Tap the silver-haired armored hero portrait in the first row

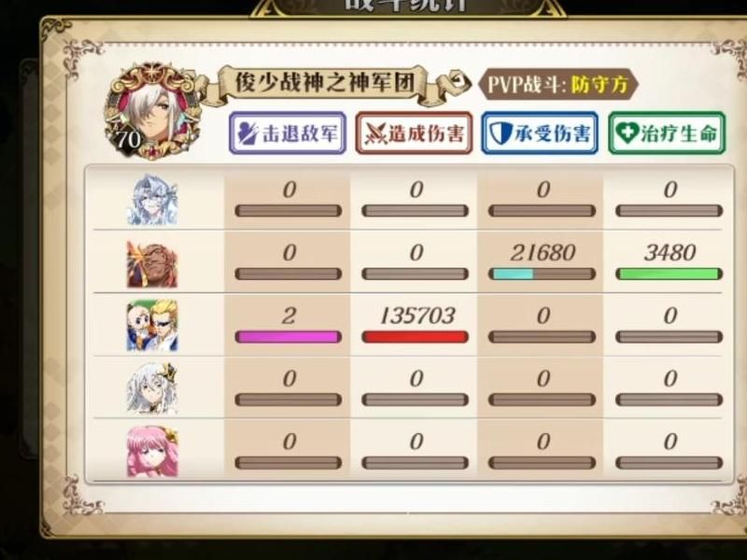coord(152,199)
